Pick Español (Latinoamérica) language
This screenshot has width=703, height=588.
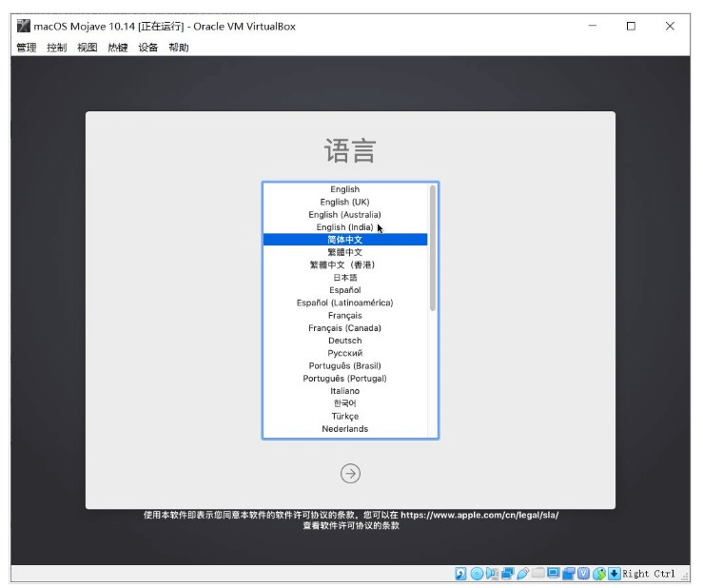pos(344,303)
